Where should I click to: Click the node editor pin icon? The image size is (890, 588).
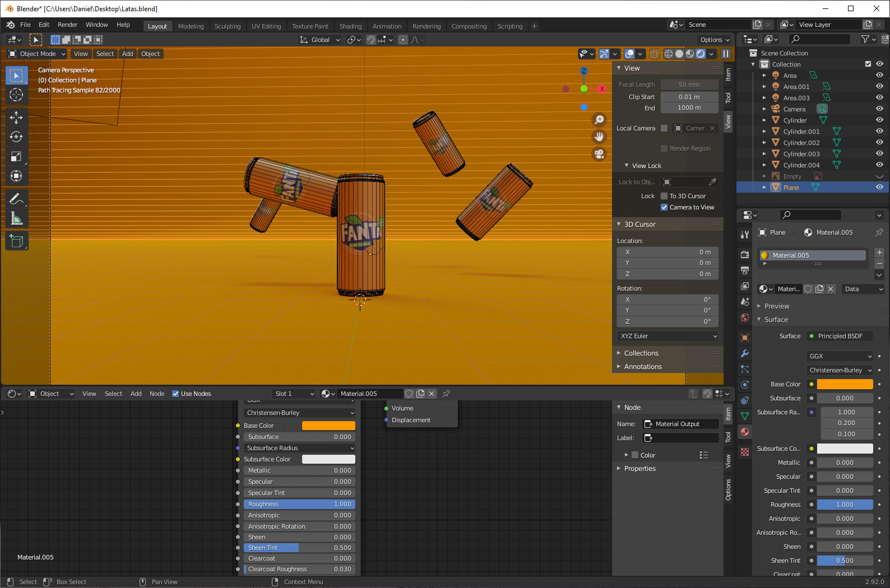point(446,394)
